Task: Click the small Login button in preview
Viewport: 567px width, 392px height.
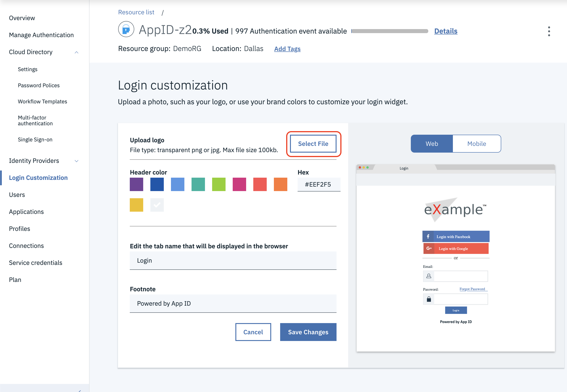Action: pyautogui.click(x=456, y=310)
